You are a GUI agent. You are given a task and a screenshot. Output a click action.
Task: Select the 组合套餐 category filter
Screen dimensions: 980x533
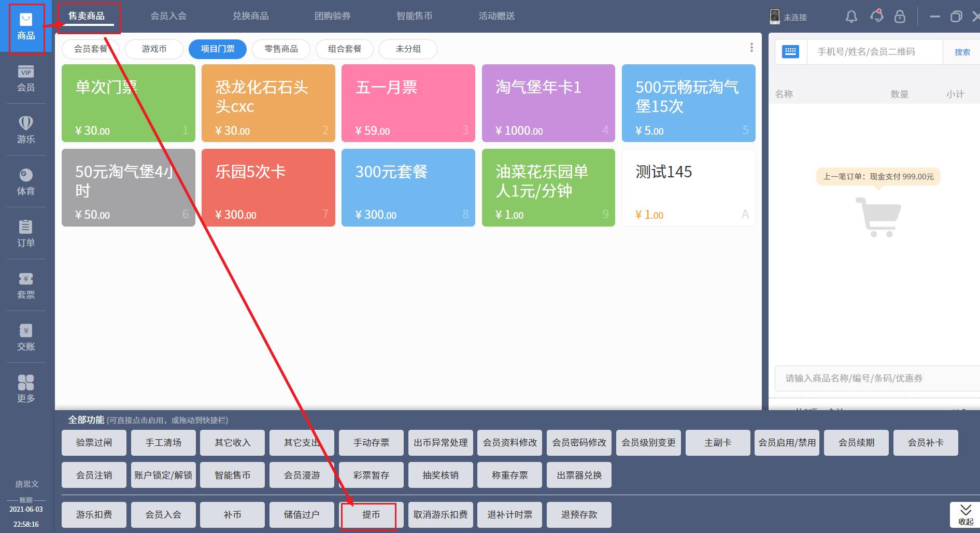[x=345, y=49]
